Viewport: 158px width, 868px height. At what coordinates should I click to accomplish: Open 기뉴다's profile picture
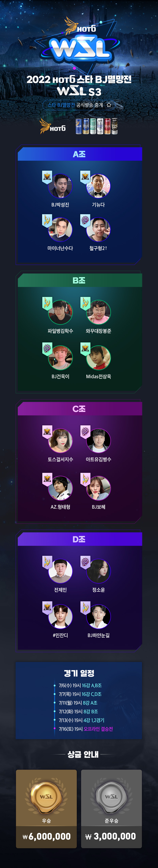[x=99, y=186]
